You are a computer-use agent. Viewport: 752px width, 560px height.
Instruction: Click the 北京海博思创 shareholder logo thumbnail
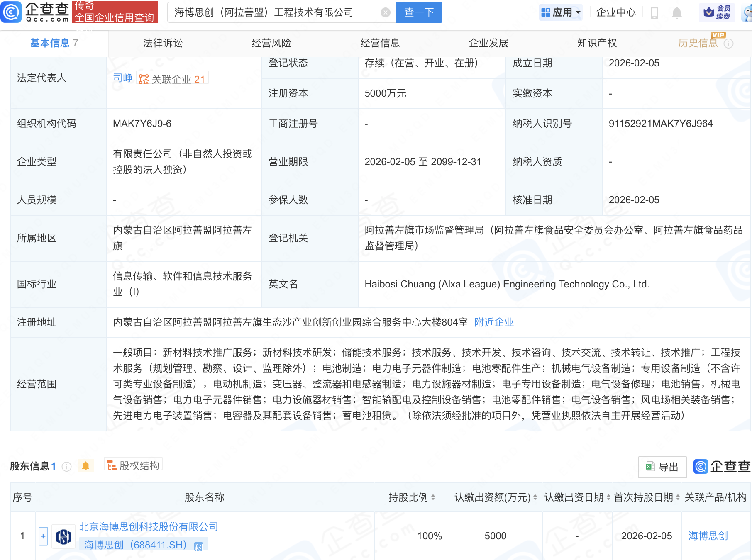pyautogui.click(x=63, y=536)
